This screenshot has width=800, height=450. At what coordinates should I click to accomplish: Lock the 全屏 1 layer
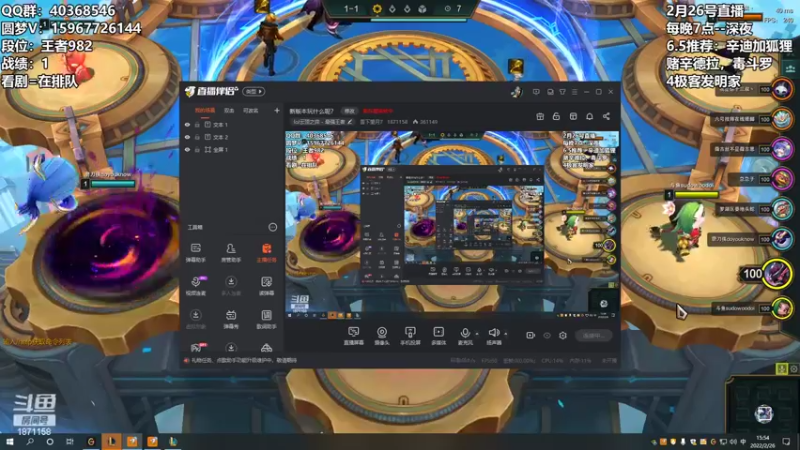pyautogui.click(x=197, y=149)
